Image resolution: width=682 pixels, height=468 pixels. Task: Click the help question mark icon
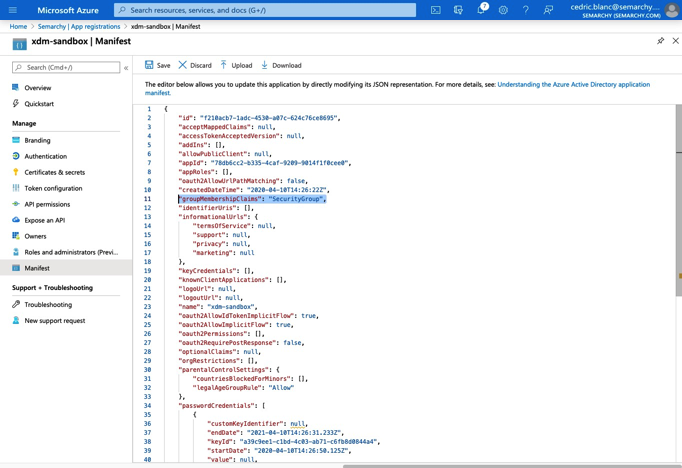[x=525, y=10]
